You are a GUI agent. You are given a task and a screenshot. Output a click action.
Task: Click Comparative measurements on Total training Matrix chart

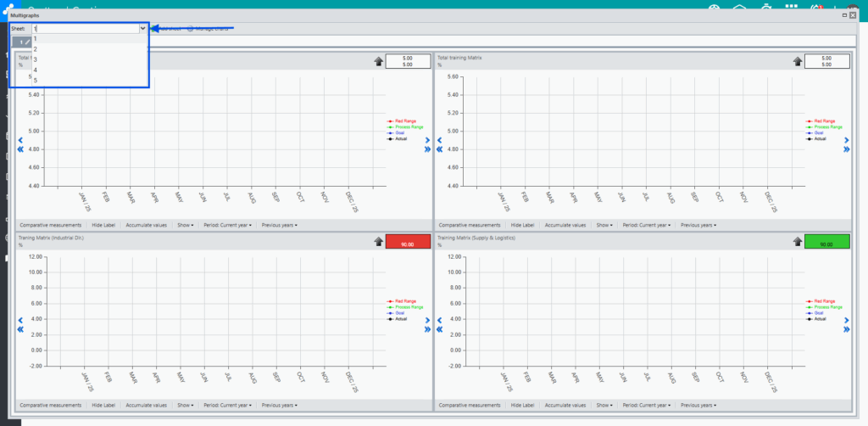[470, 226]
